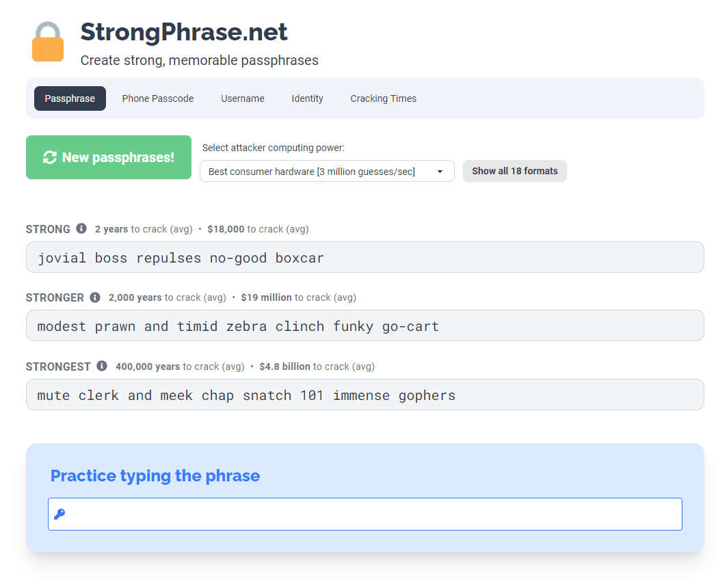
Task: Click Show all 18 formats button
Action: (x=515, y=171)
